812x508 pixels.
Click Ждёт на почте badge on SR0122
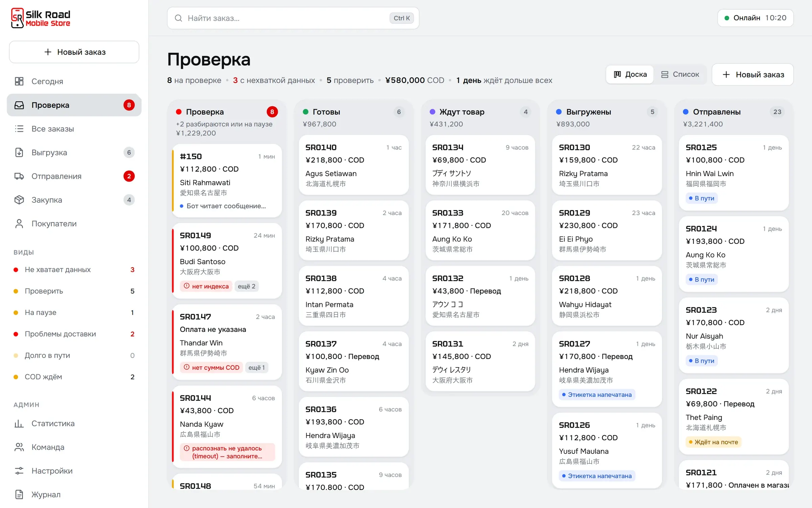714,442
